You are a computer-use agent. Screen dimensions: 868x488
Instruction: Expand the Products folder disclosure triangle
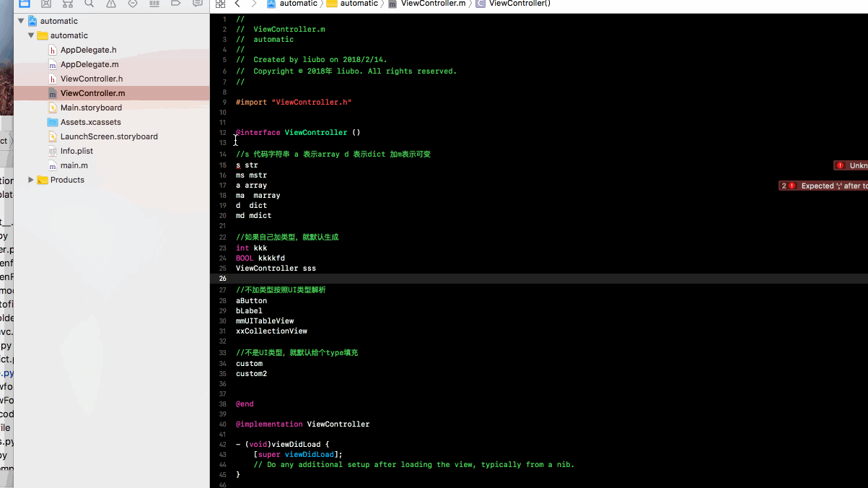pyautogui.click(x=31, y=180)
